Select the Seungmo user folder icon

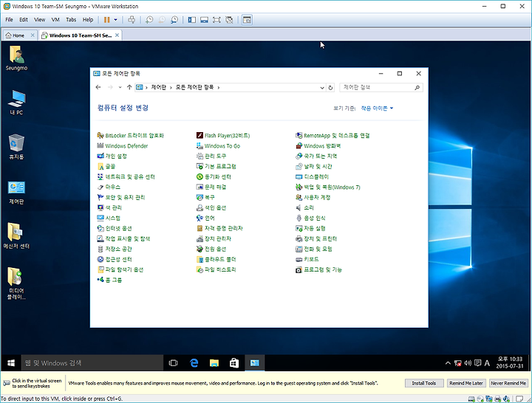16,58
